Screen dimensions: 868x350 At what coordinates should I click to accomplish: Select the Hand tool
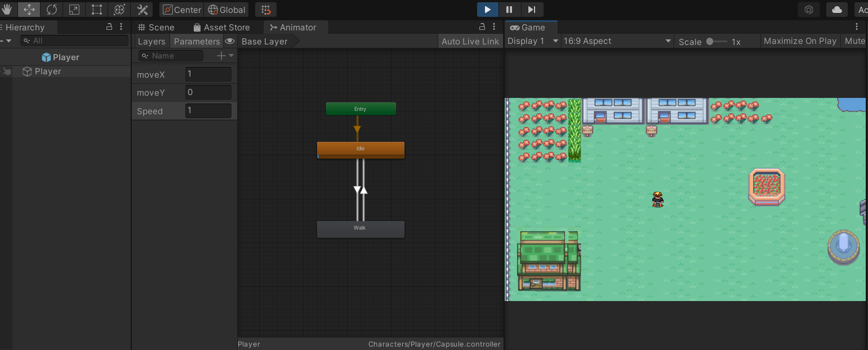(7, 10)
